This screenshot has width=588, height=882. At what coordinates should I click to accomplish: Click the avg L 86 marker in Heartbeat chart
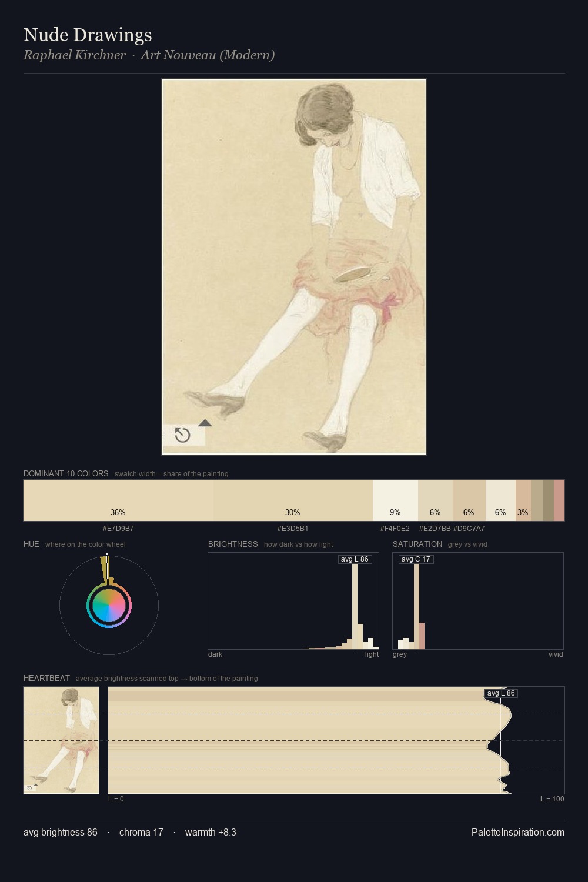click(x=501, y=693)
